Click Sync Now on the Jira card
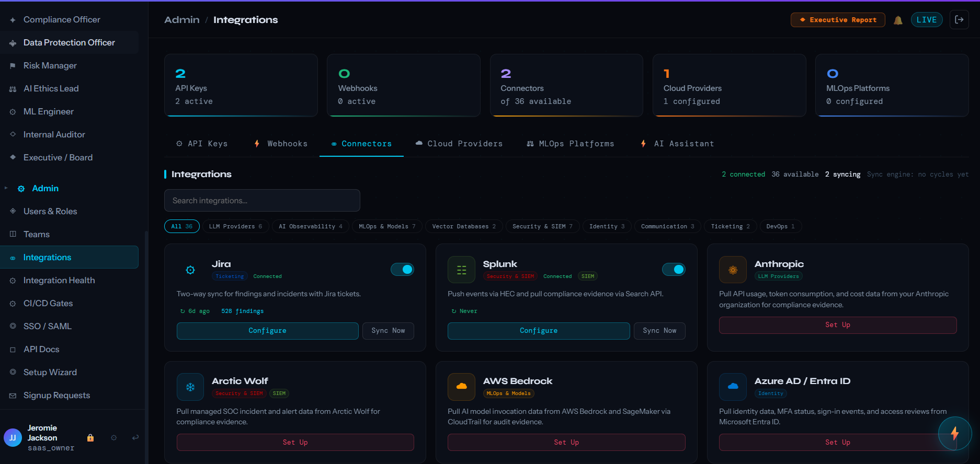This screenshot has width=980, height=464. click(388, 331)
